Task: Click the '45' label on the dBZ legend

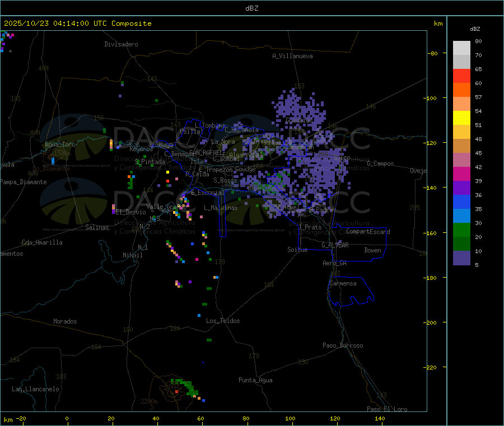Action: tap(478, 153)
